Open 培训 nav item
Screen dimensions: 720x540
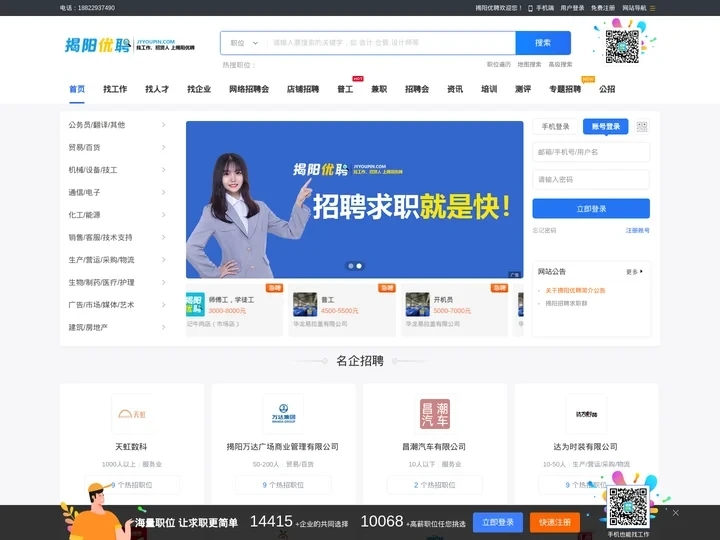[489, 89]
